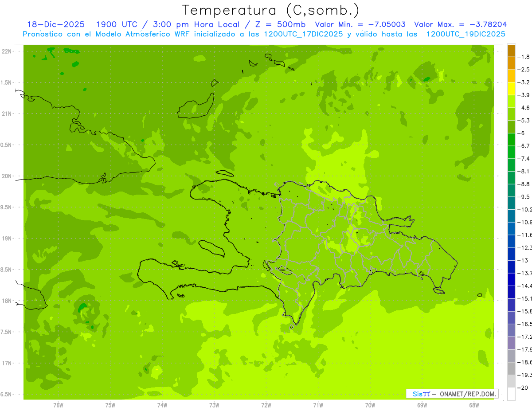
Task: Click the "72W" longitude axis label
Action: 266,405
